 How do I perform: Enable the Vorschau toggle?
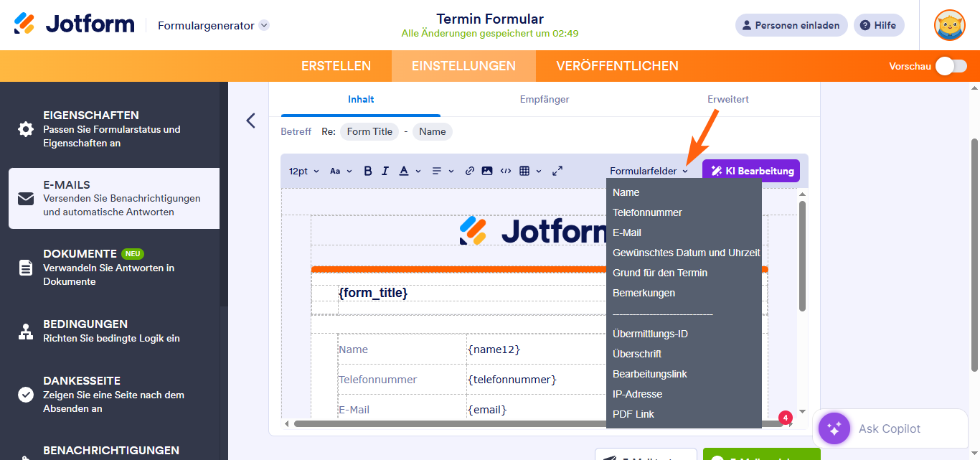pos(951,65)
